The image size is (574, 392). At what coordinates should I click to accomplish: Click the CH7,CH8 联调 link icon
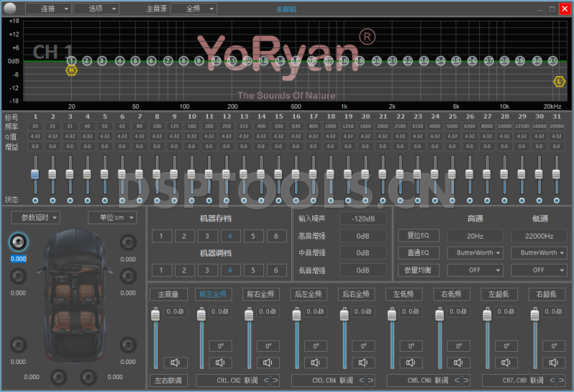(556, 380)
